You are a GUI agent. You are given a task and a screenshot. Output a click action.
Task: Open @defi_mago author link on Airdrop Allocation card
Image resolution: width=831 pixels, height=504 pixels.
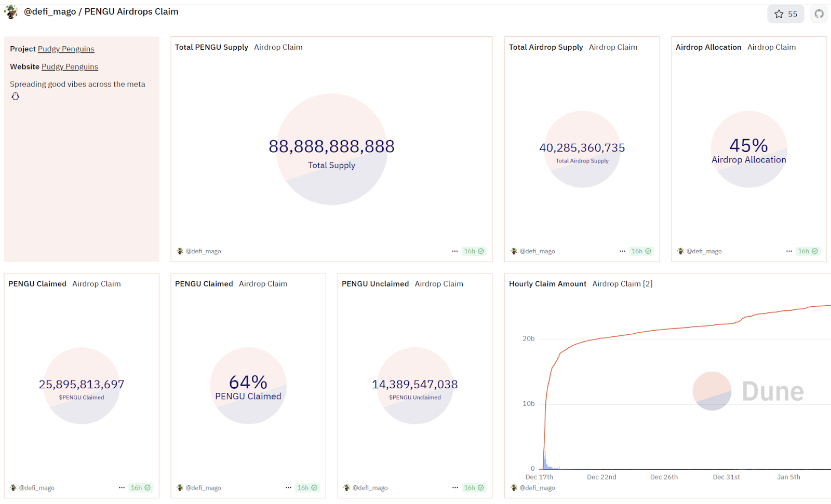point(704,251)
